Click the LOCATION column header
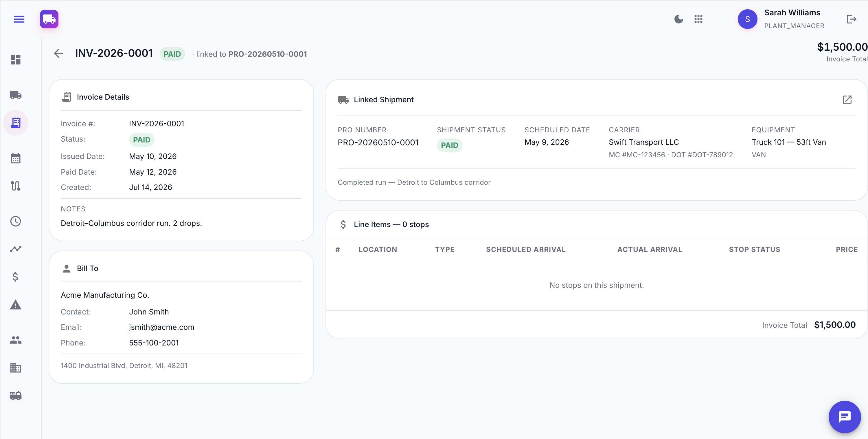The image size is (868, 439). click(x=378, y=250)
